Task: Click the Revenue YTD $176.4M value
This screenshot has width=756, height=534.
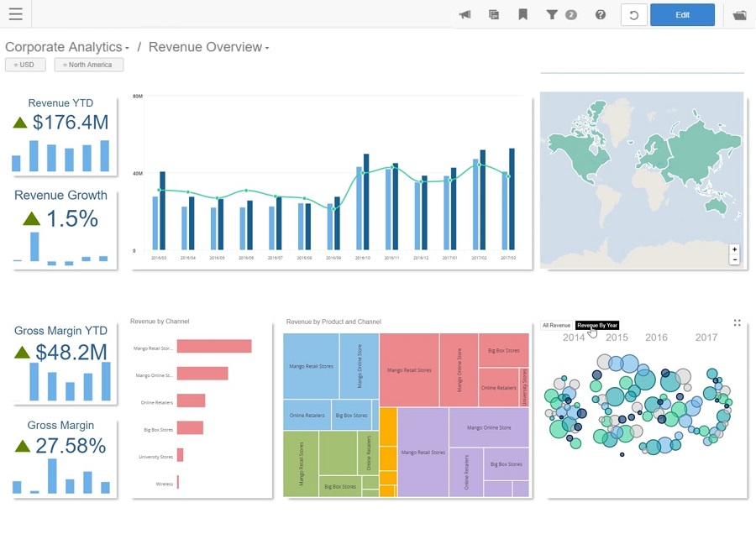Action: pyautogui.click(x=71, y=123)
